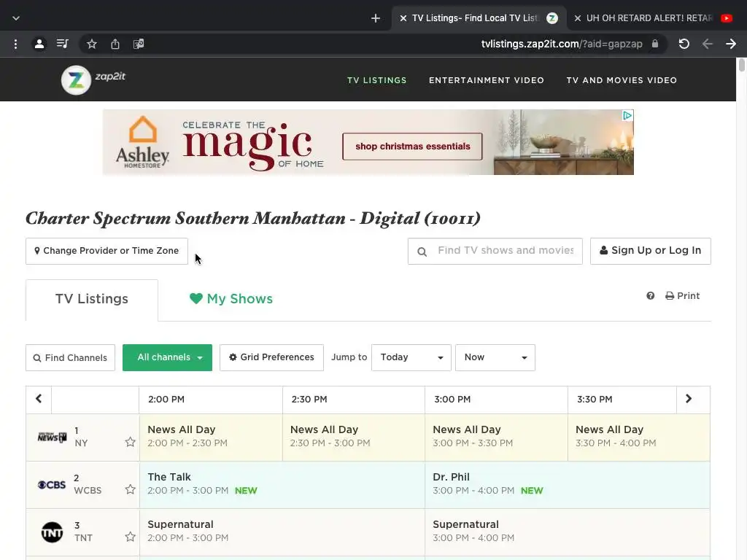Open the browser three-dot menu
This screenshot has height=560, width=747.
[x=16, y=44]
